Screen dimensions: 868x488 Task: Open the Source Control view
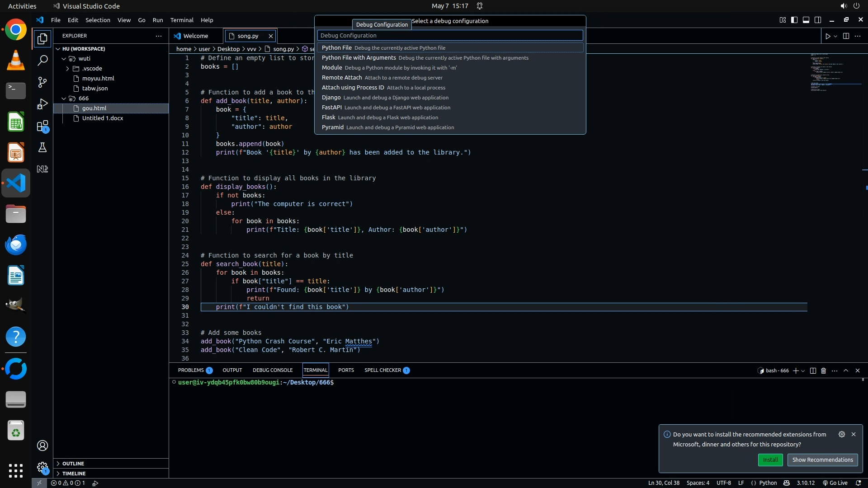tap(42, 82)
